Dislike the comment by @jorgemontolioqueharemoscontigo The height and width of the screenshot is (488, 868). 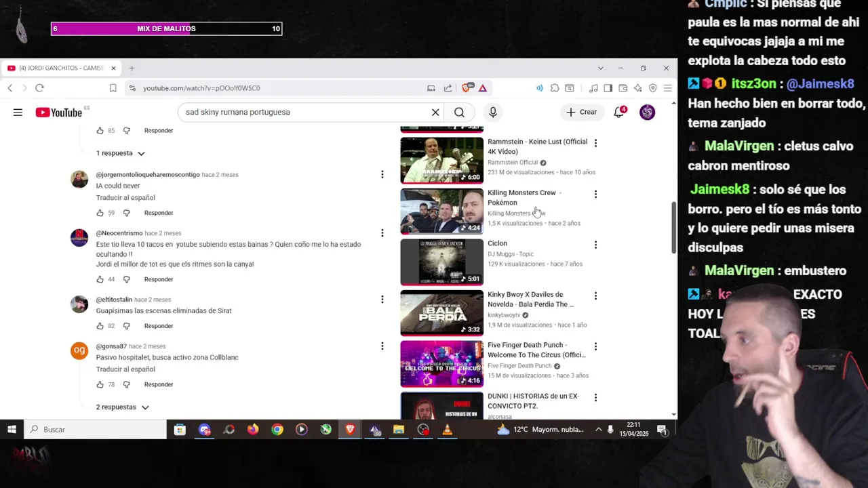(x=126, y=213)
